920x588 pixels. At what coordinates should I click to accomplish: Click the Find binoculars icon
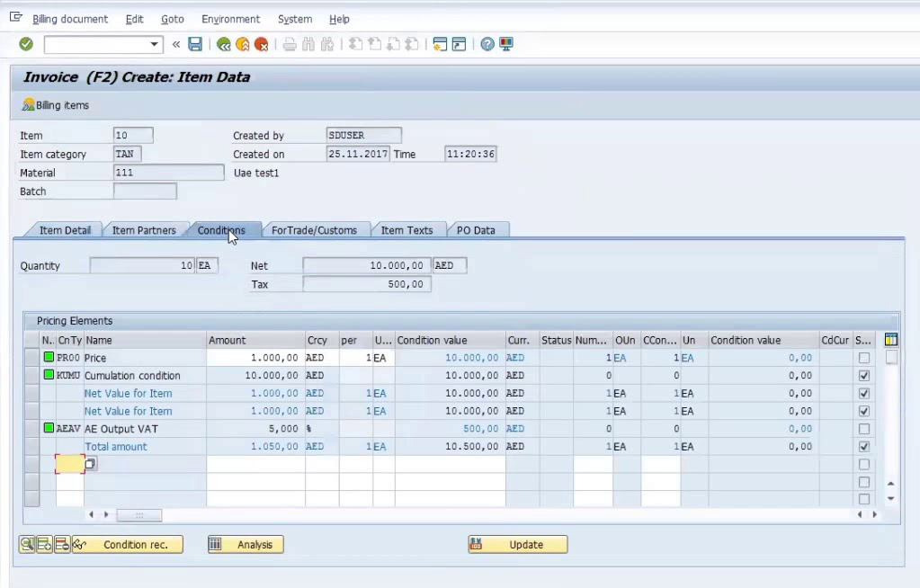click(308, 44)
